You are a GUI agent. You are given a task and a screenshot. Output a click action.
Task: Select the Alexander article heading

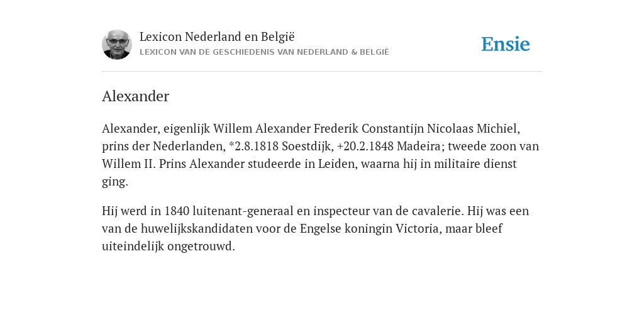[x=136, y=96]
